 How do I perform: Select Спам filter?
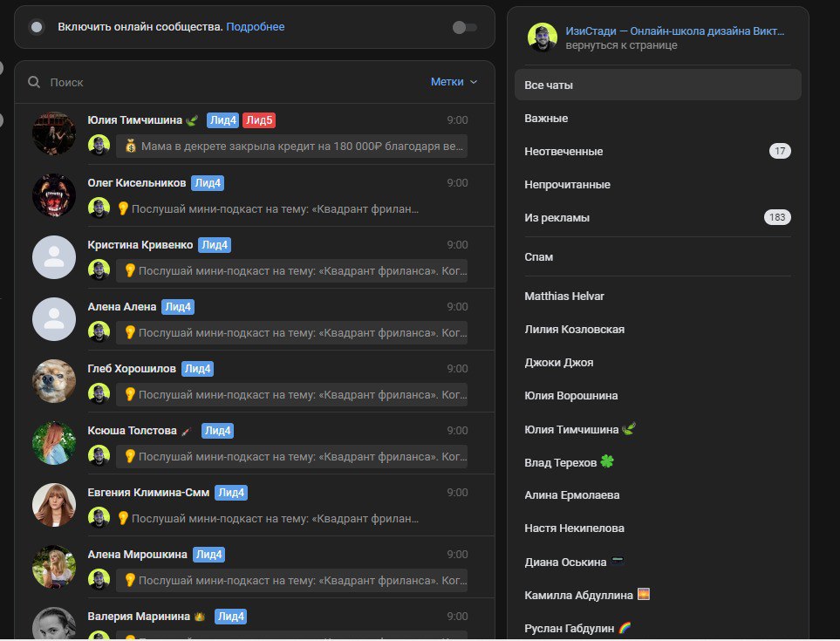point(658,257)
